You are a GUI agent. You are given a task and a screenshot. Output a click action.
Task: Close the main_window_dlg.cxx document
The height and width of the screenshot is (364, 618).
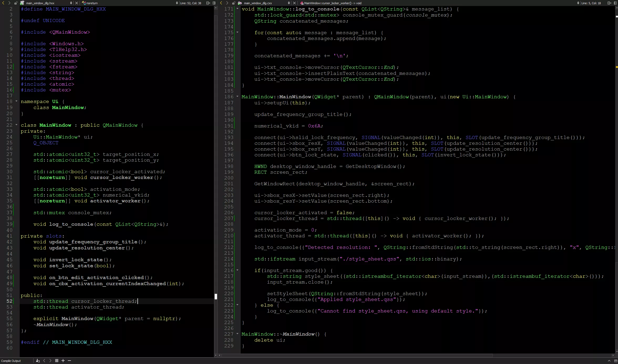[294, 3]
